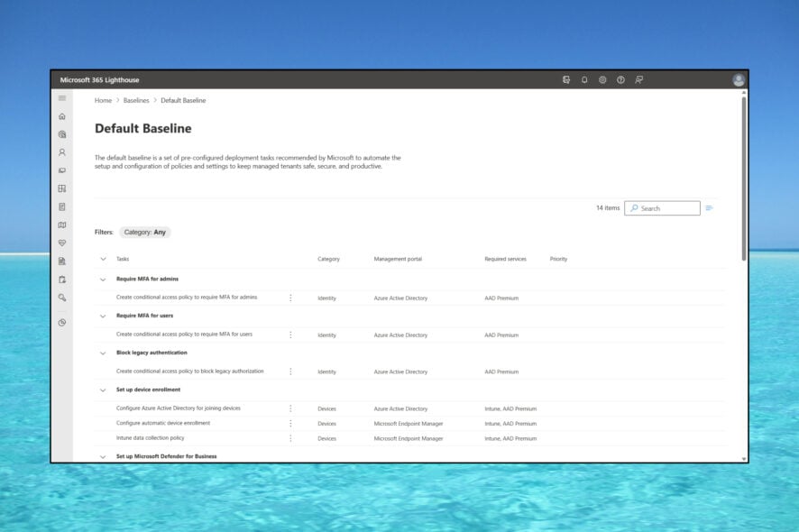This screenshot has width=799, height=532.
Task: Open the Service health heart icon
Action: pos(62,243)
